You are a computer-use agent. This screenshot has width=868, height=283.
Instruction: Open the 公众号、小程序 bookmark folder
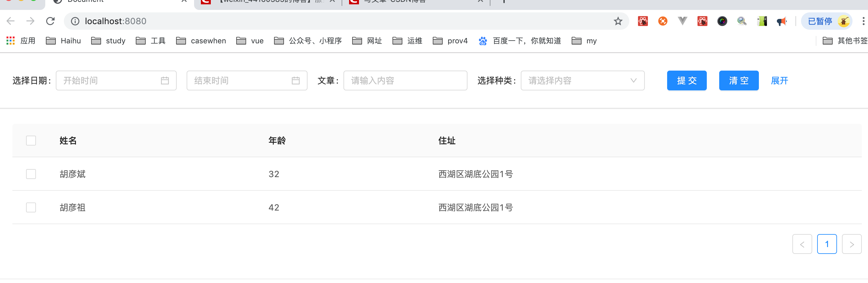coord(308,41)
